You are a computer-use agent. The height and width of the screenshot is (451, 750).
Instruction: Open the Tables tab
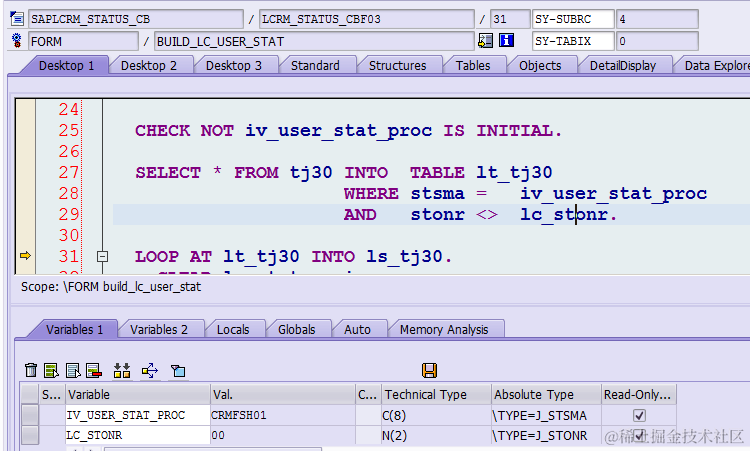(x=473, y=66)
